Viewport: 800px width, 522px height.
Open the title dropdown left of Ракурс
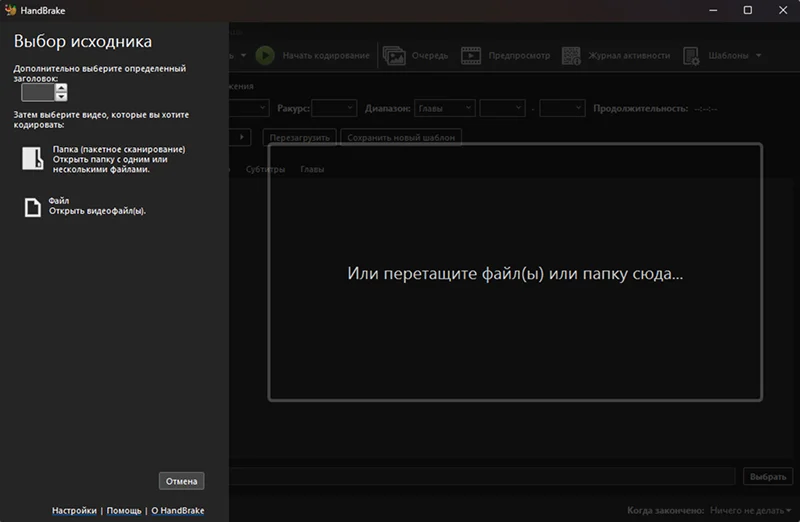click(249, 108)
